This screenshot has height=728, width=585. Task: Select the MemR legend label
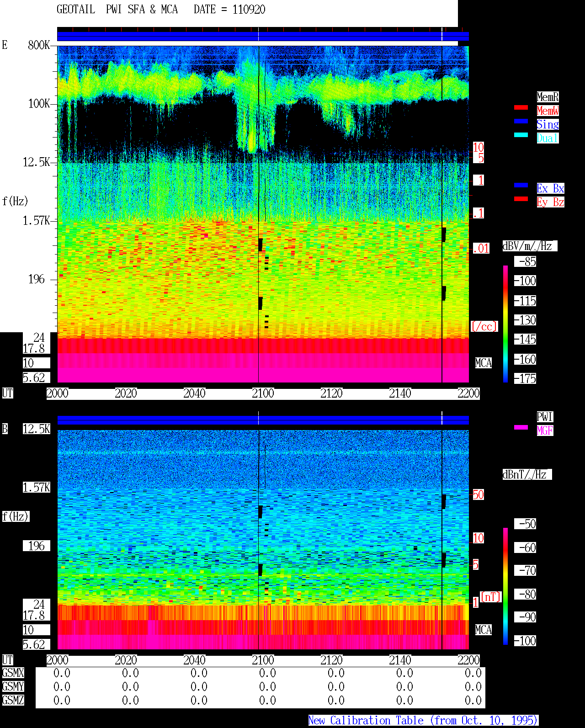pyautogui.click(x=548, y=97)
